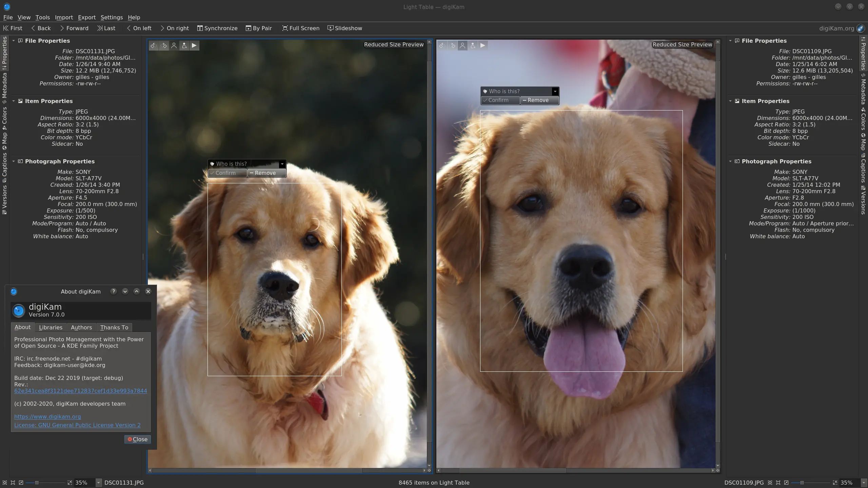Screen dimensions: 868x488
Task: Collapse the File Properties section
Action: pos(14,40)
